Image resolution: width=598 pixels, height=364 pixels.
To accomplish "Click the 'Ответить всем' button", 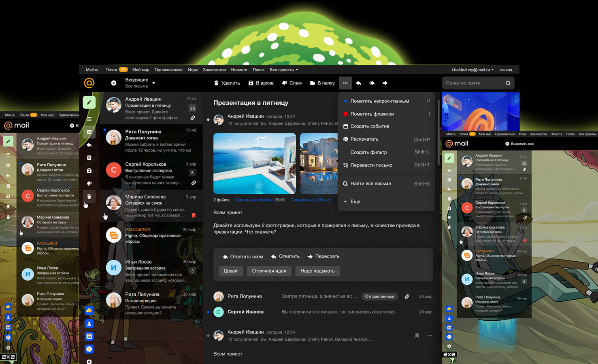I will coord(243,256).
